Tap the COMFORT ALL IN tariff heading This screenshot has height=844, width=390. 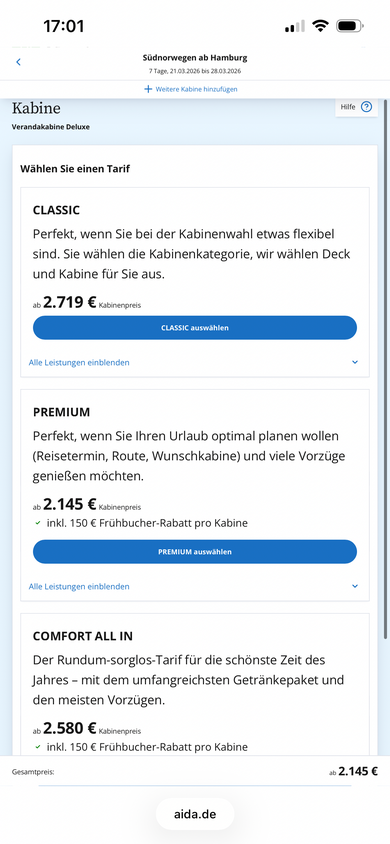point(83,636)
